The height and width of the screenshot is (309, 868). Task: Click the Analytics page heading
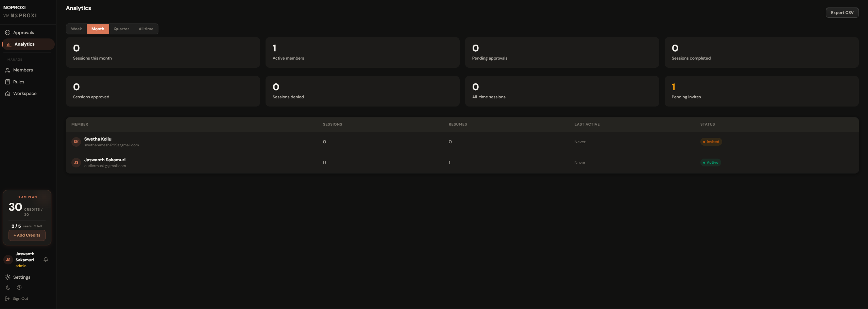[79, 8]
